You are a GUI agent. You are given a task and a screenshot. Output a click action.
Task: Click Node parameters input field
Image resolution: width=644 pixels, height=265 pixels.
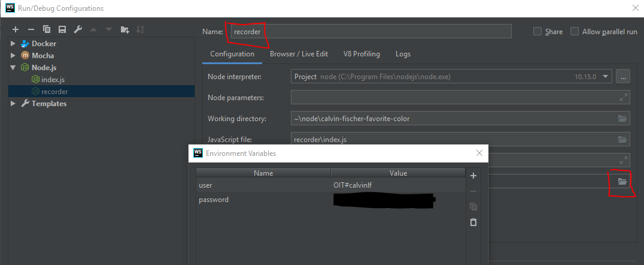tap(460, 98)
